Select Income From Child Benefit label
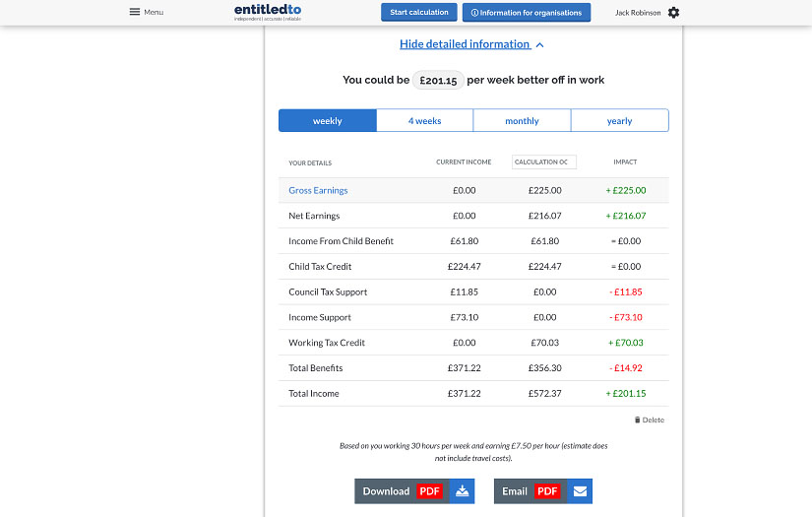Viewport: 812px width, 517px height. (341, 241)
